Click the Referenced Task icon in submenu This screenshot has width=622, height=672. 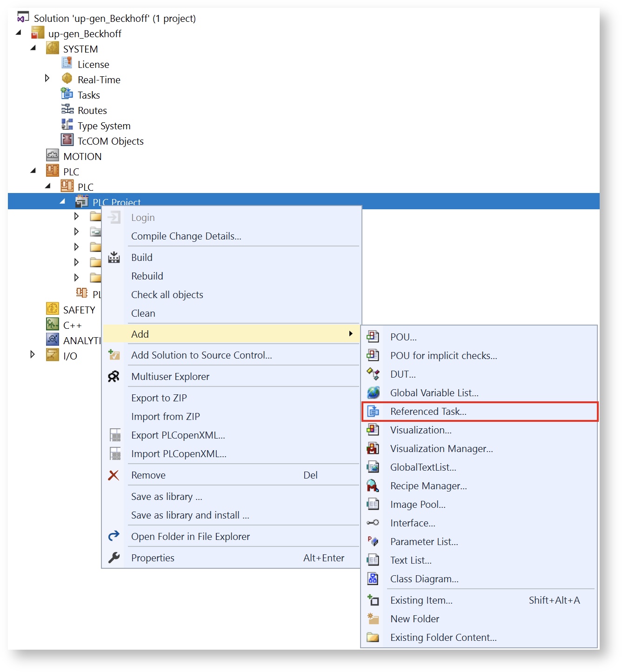coord(373,412)
